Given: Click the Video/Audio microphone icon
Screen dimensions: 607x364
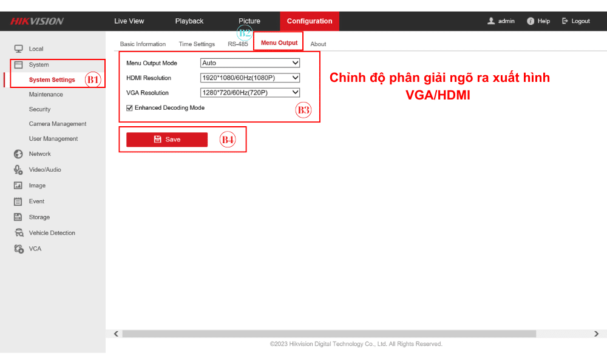Looking at the screenshot, I should [x=18, y=170].
